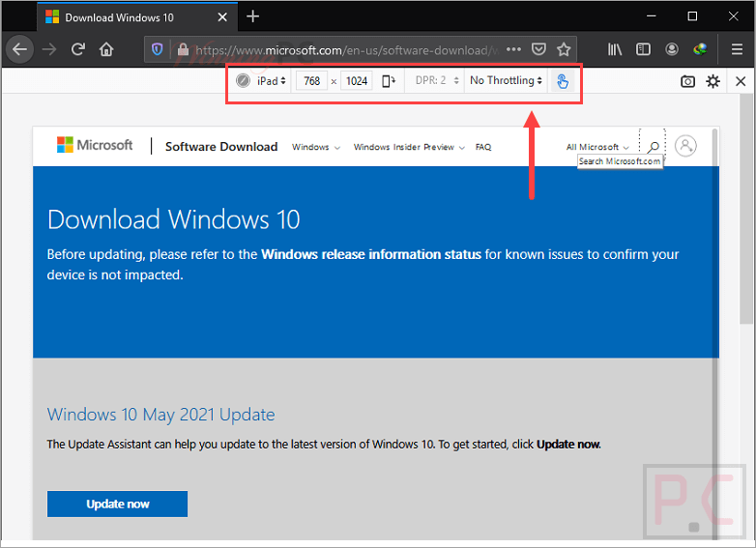756x548 pixels.
Task: Edit the viewport width 768 field
Action: [x=311, y=81]
